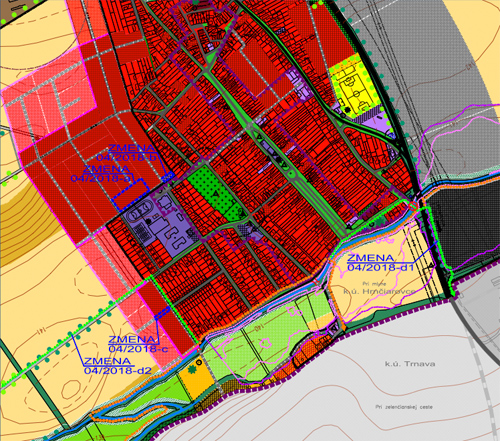Screen dimensions: 500x441
Task: Click the ZMENA 04/2018-b label
Action: click(127, 153)
